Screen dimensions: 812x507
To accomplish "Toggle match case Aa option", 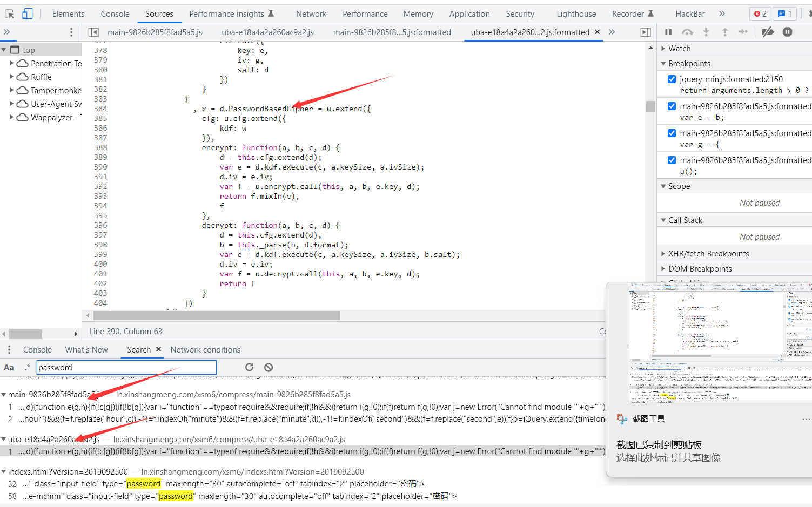I will click(x=9, y=368).
